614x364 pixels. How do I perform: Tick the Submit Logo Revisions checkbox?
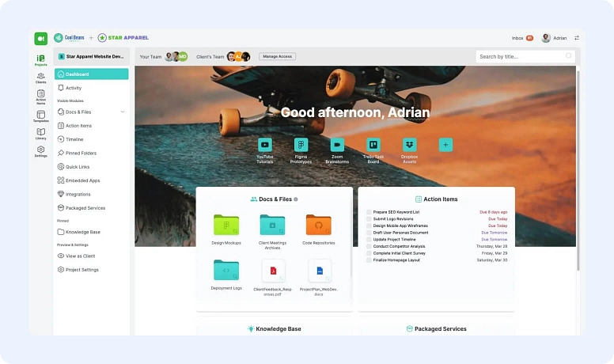point(369,219)
